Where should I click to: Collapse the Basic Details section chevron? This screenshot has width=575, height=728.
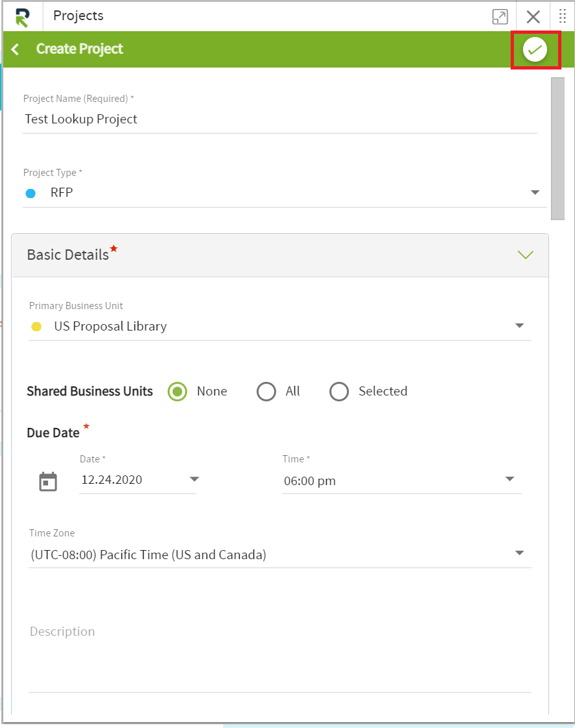[x=526, y=255]
